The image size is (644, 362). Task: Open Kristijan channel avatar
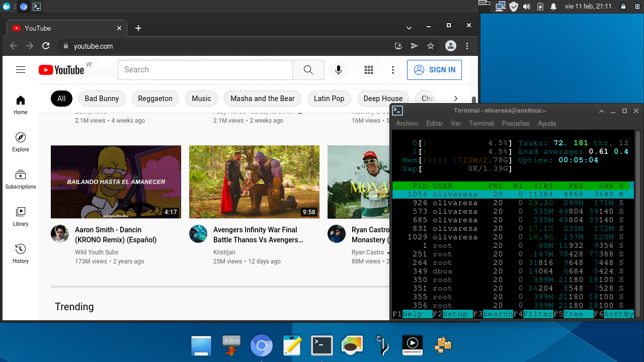pyautogui.click(x=198, y=234)
